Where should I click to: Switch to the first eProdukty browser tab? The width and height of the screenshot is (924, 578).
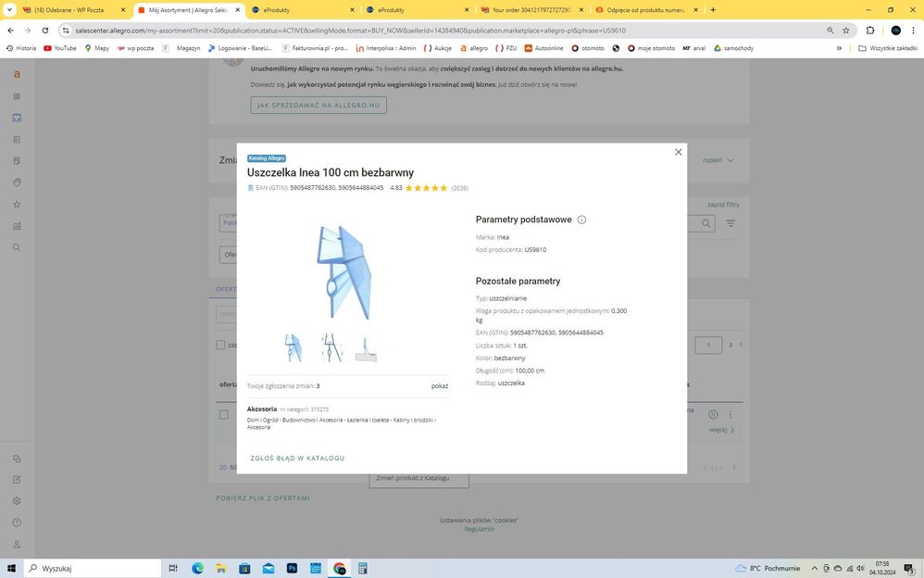coord(304,10)
